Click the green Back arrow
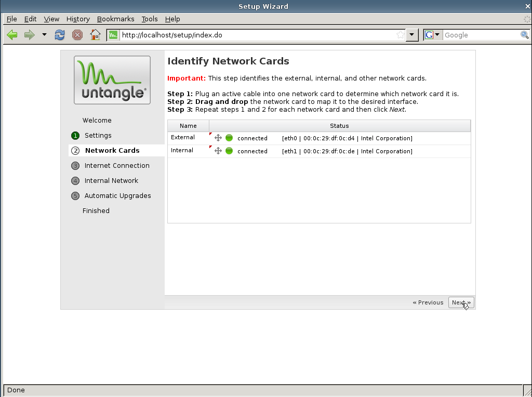 coord(12,35)
